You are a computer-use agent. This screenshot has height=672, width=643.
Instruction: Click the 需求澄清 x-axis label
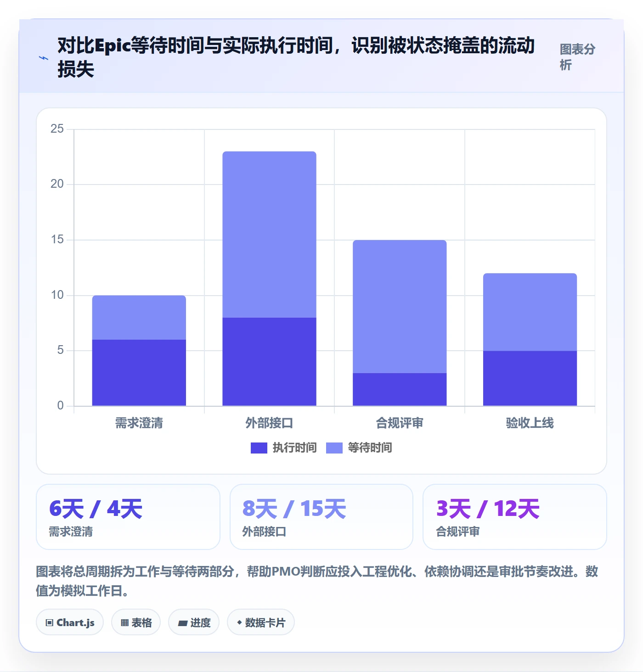click(139, 423)
